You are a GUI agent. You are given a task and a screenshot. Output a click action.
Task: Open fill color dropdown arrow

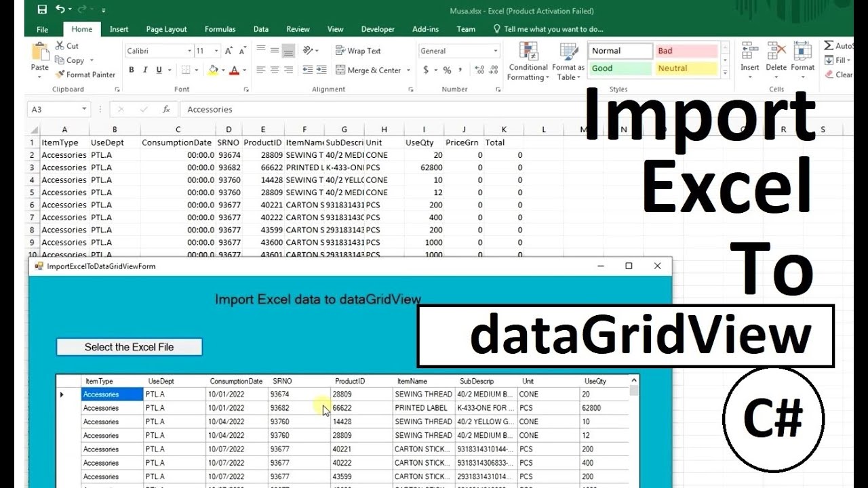[x=223, y=70]
